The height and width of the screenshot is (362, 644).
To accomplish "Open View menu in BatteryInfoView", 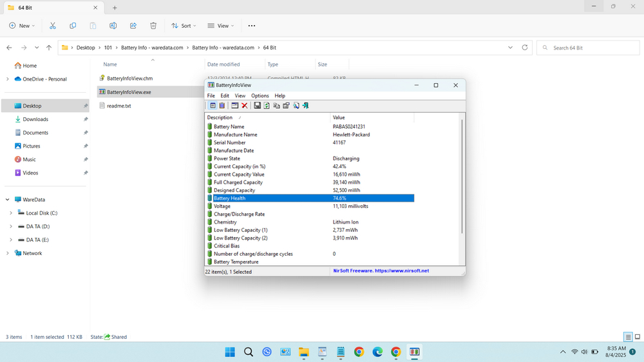I will tap(240, 95).
